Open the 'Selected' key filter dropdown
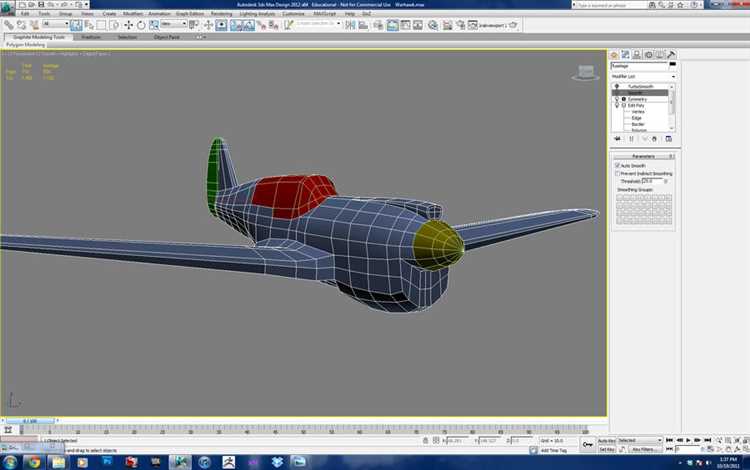The height and width of the screenshot is (470, 750). tap(639, 440)
